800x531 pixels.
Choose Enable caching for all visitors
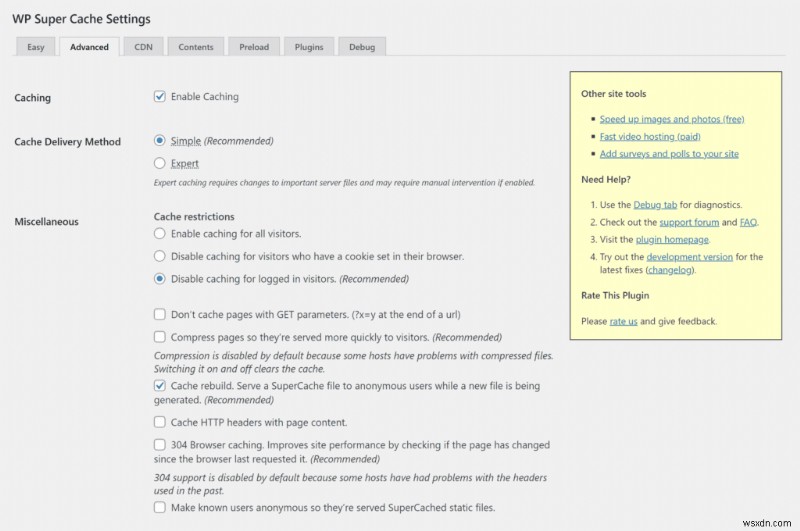coord(160,233)
